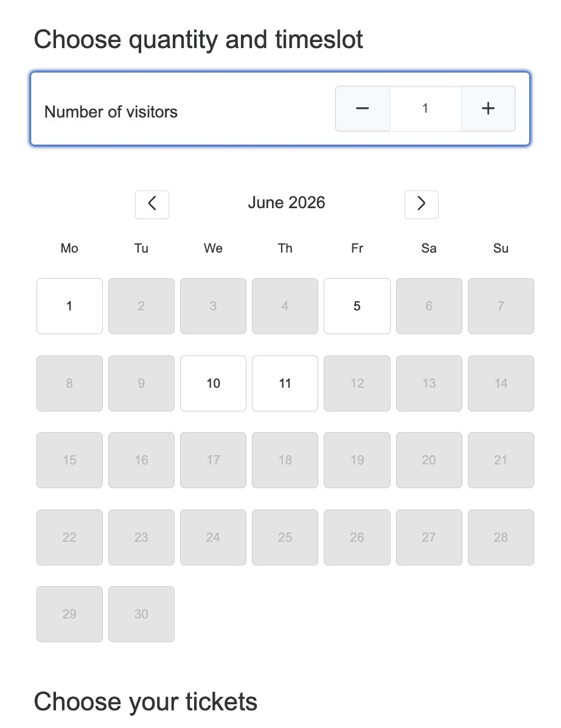This screenshot has height=728, width=561.
Task: Click greyed-out date 21
Action: (x=501, y=460)
